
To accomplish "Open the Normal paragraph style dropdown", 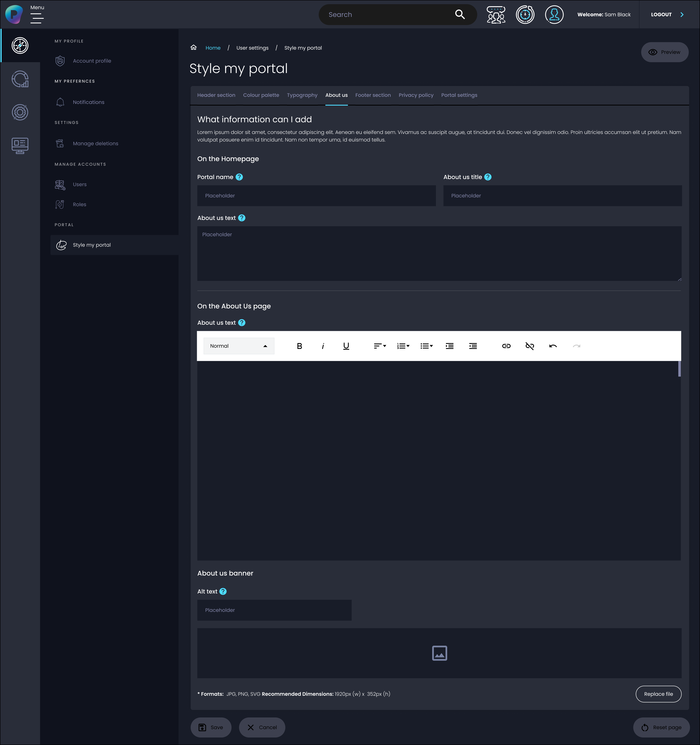I will 239,346.
